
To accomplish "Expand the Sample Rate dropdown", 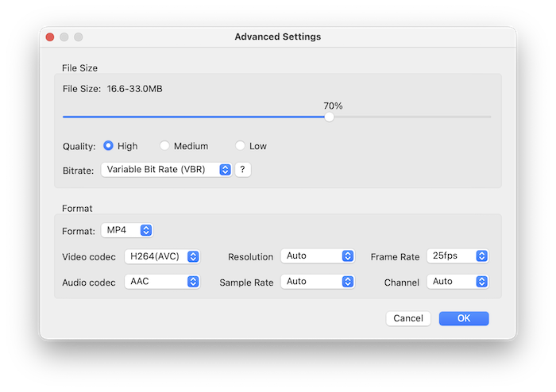I will click(318, 282).
